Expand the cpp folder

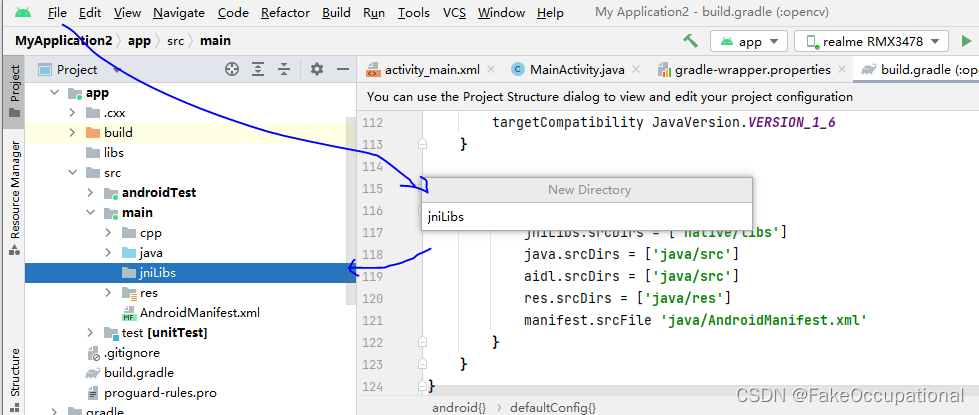tap(109, 233)
